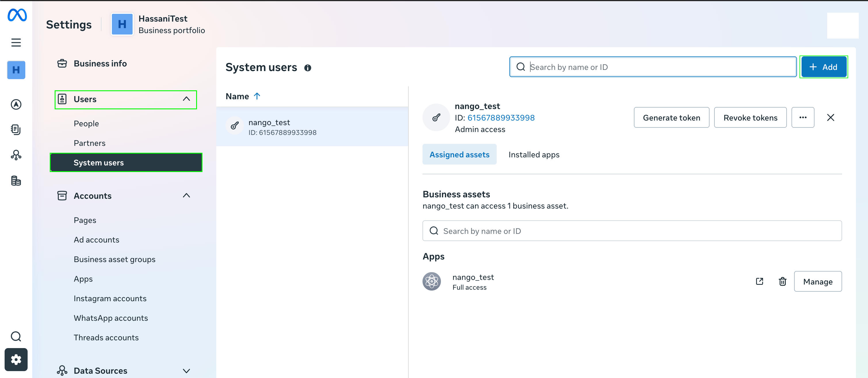Select the blue H business portfolio sidebar icon

tap(16, 70)
